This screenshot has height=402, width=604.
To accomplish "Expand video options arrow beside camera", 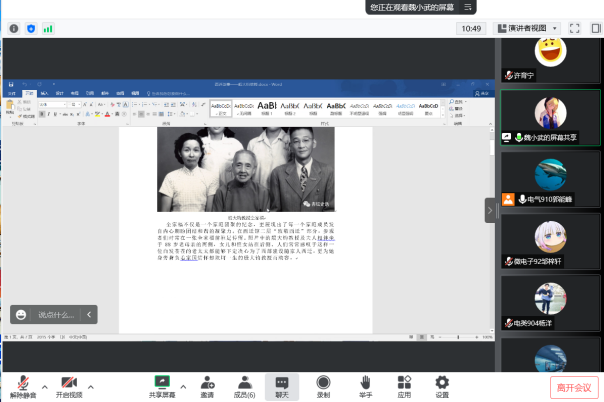I will [x=91, y=387].
